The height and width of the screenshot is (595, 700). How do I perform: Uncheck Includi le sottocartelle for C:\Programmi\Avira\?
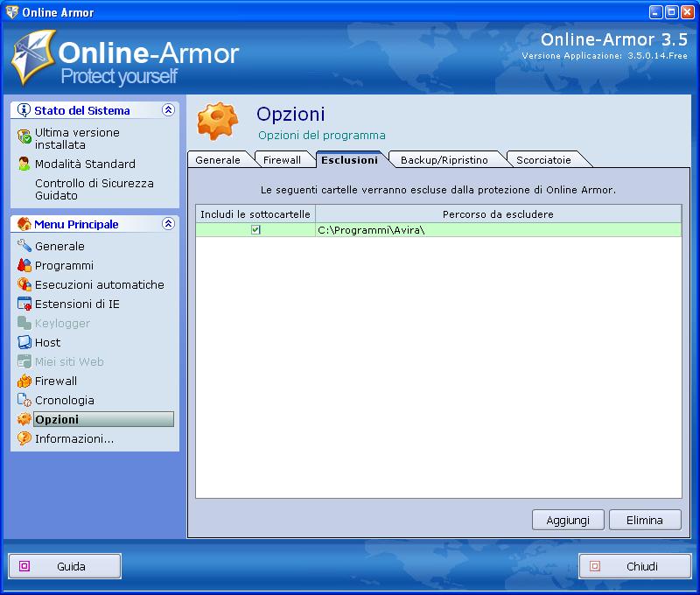pos(255,230)
